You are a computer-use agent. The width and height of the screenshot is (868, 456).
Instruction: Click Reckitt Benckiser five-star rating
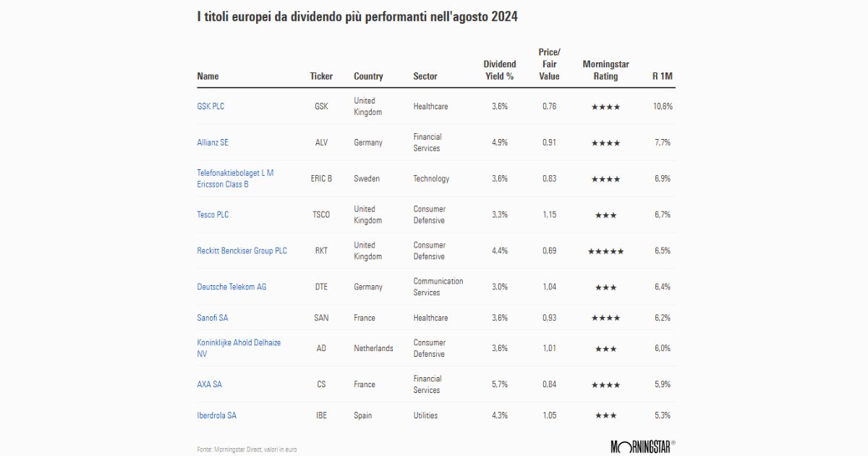point(605,252)
